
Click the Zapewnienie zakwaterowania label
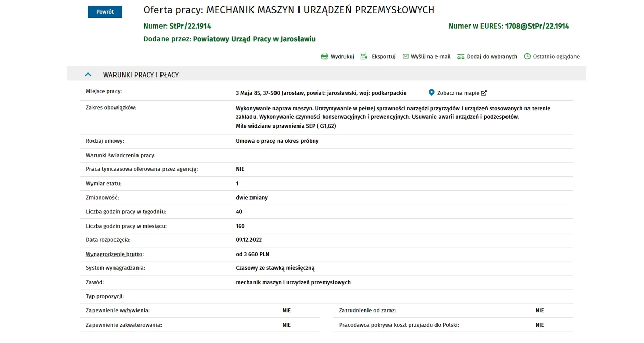(124, 325)
